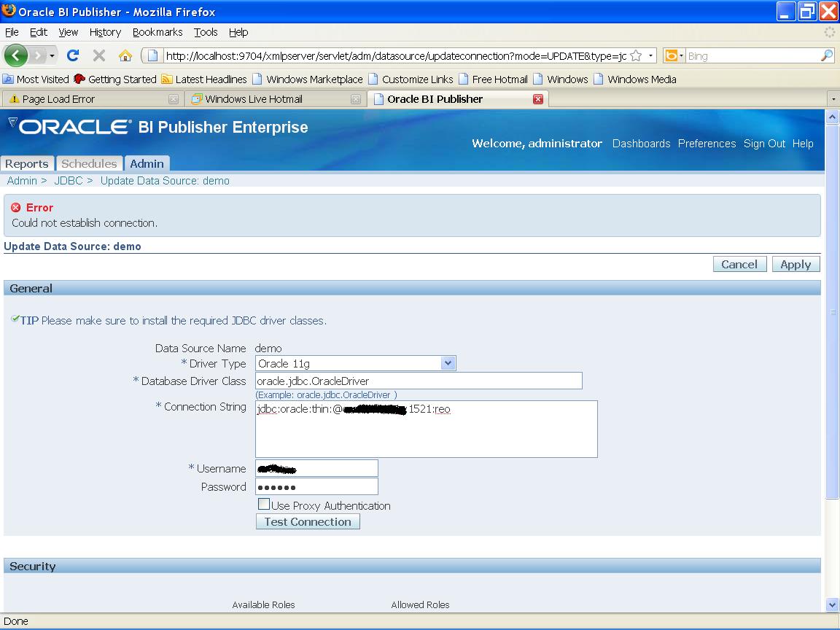Open the Most Visited bookmarks folder

pos(36,79)
